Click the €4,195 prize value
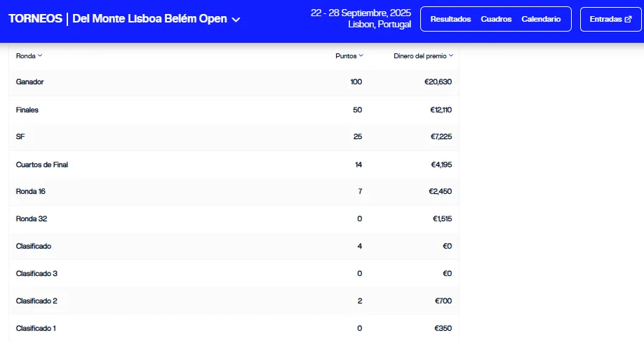Screen dimensions: 644x342 441,164
